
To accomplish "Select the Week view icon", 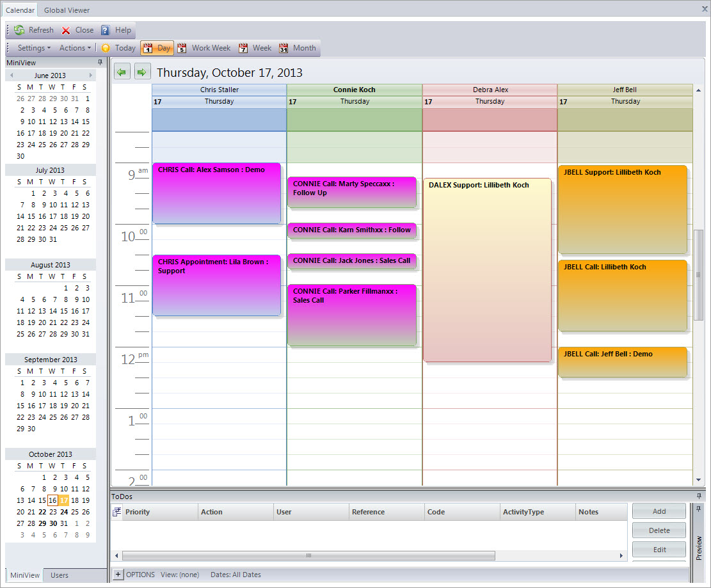I will pyautogui.click(x=243, y=48).
